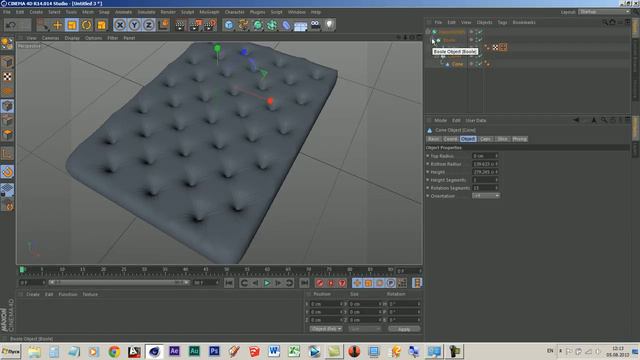Toggle X axis lock
The width and height of the screenshot is (640, 360).
coord(120,25)
